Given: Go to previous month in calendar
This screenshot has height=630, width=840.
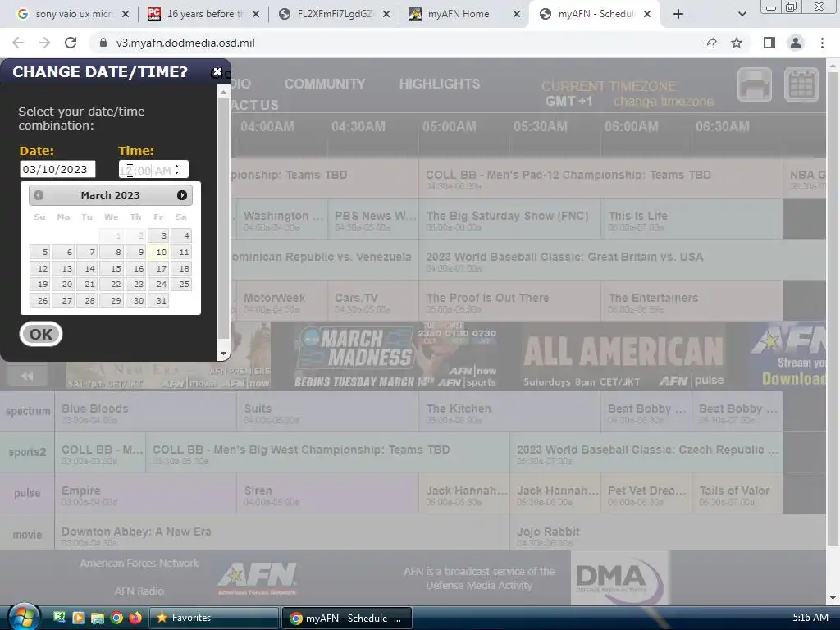Looking at the screenshot, I should point(39,195).
